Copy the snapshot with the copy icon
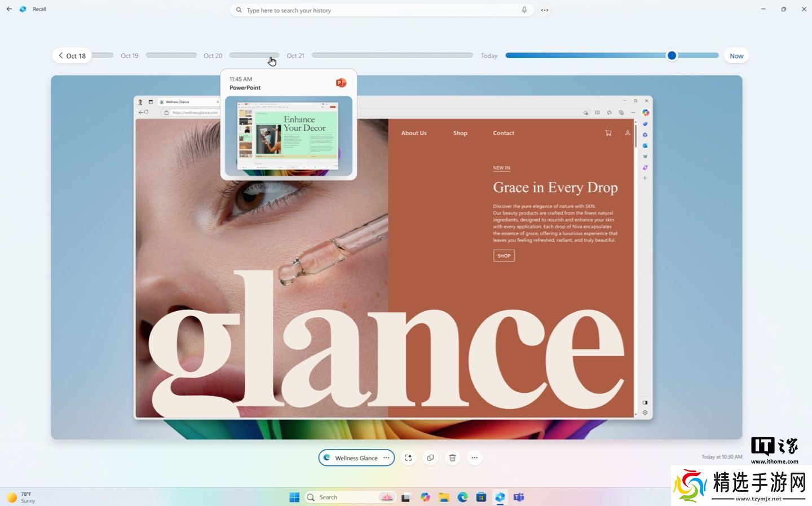812x506 pixels. point(430,458)
